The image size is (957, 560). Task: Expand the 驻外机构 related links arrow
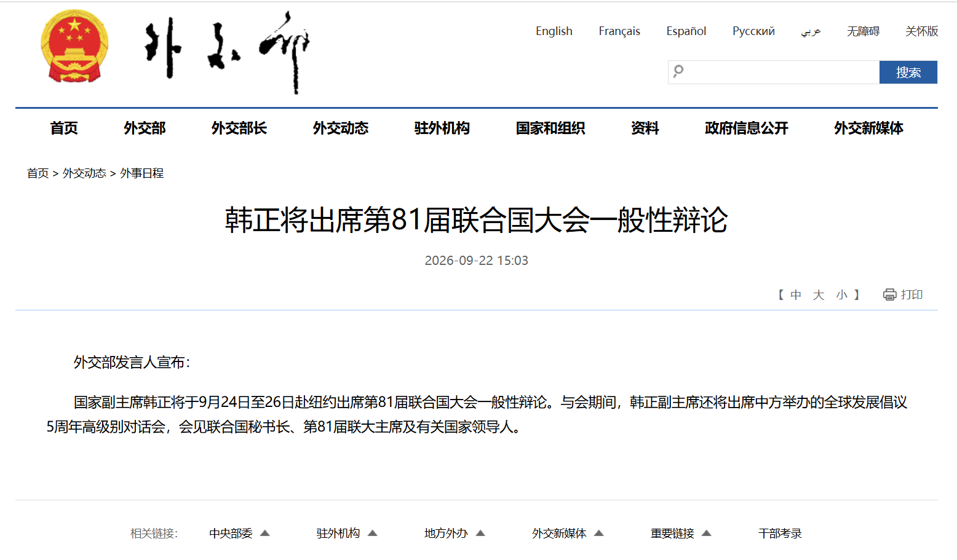point(372,533)
